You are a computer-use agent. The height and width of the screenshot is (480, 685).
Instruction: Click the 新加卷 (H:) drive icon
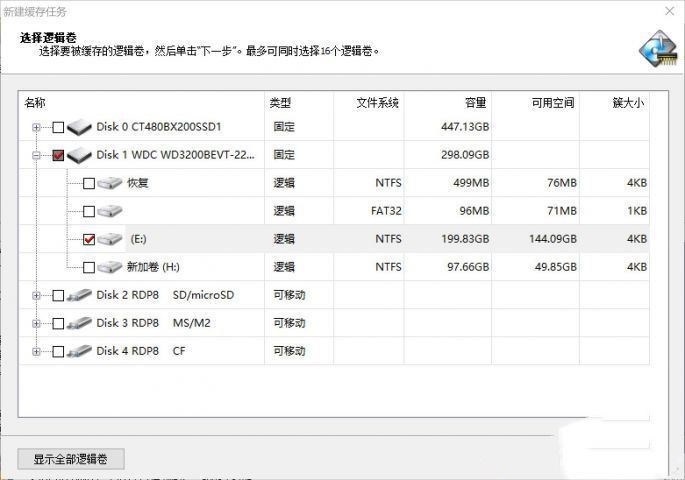[110, 267]
